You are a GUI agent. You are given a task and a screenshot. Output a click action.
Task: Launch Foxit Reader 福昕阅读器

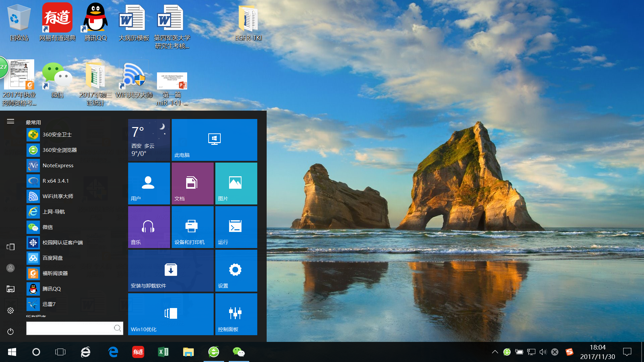55,273
